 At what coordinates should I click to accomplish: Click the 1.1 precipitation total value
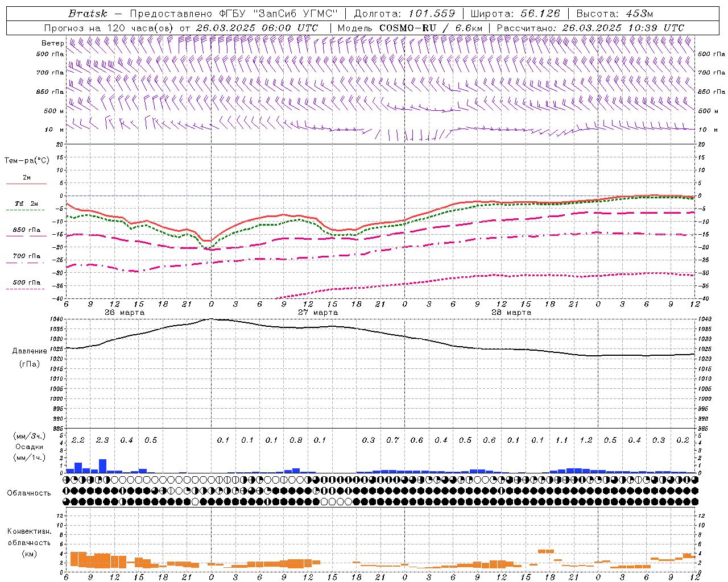coord(561,440)
